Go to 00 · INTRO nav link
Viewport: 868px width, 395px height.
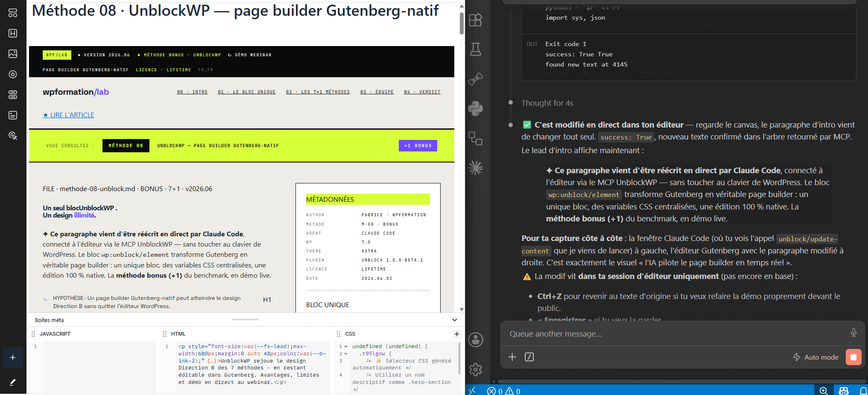[192, 92]
